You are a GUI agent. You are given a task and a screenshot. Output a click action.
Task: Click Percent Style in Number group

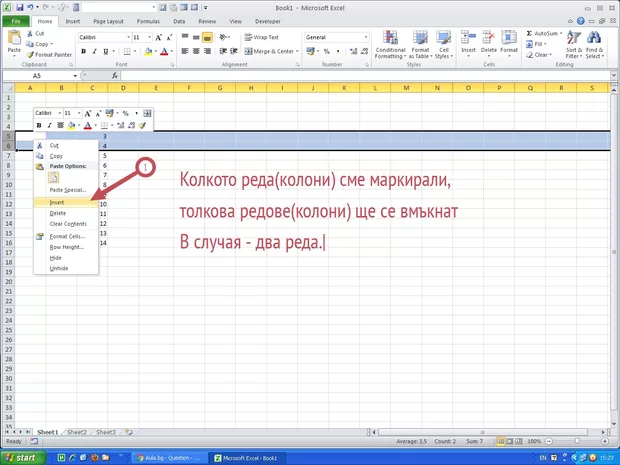click(327, 51)
